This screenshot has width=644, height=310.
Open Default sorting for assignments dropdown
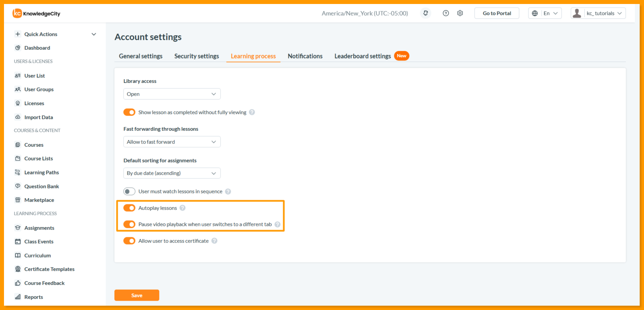pyautogui.click(x=172, y=173)
